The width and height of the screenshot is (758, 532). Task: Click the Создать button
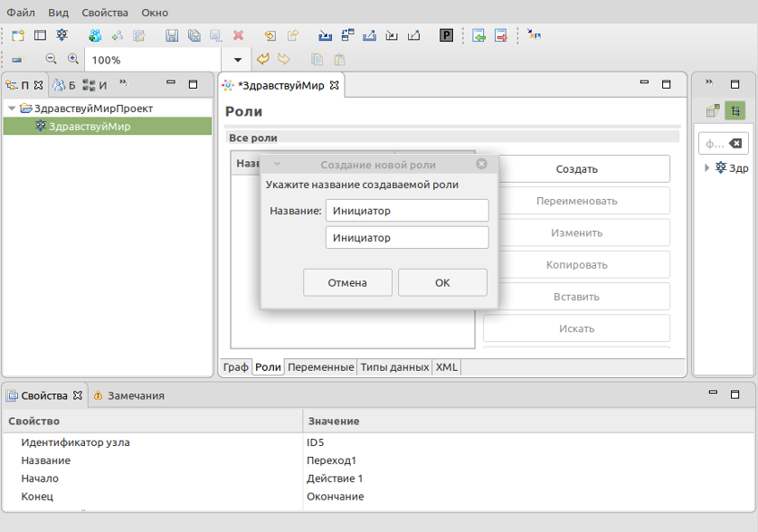tap(576, 169)
